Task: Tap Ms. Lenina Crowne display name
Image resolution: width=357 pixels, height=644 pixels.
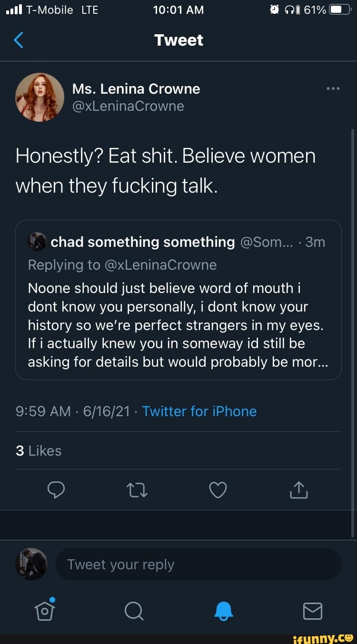Action: click(x=136, y=89)
